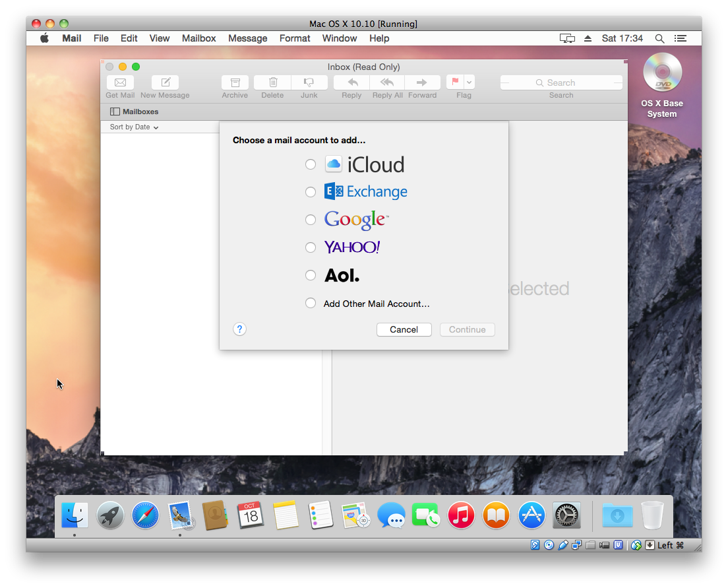Mark as Junk using thumbs-down icon
The height and width of the screenshot is (588, 728).
pos(309,82)
